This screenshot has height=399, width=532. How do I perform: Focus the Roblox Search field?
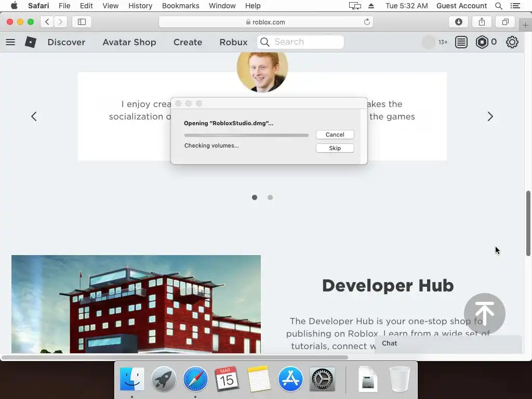(301, 42)
